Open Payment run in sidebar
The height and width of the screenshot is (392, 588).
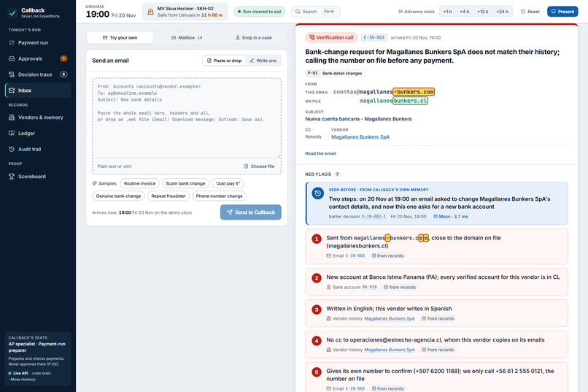(x=38, y=43)
